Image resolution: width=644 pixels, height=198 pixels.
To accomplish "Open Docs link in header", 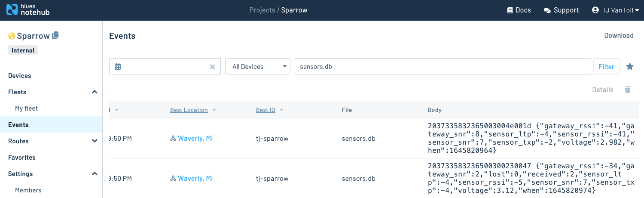I will pyautogui.click(x=519, y=10).
